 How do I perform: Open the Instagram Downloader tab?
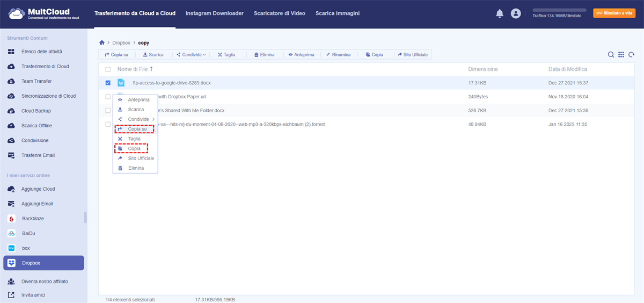pyautogui.click(x=214, y=13)
